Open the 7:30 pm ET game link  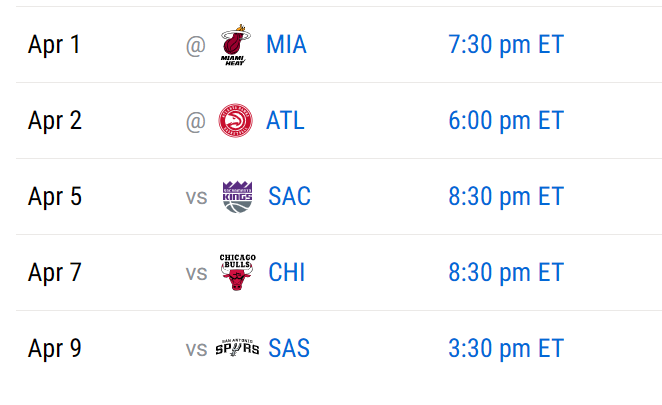[x=506, y=45]
